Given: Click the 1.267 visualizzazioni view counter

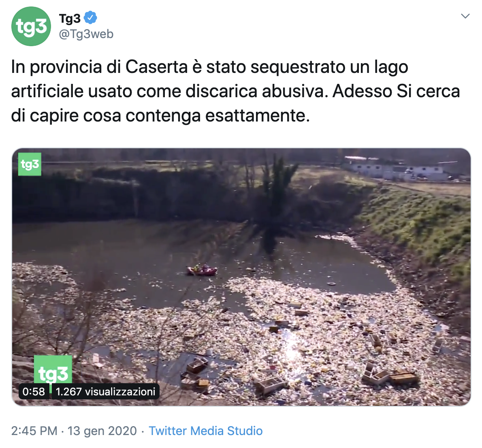Looking at the screenshot, I should (105, 391).
